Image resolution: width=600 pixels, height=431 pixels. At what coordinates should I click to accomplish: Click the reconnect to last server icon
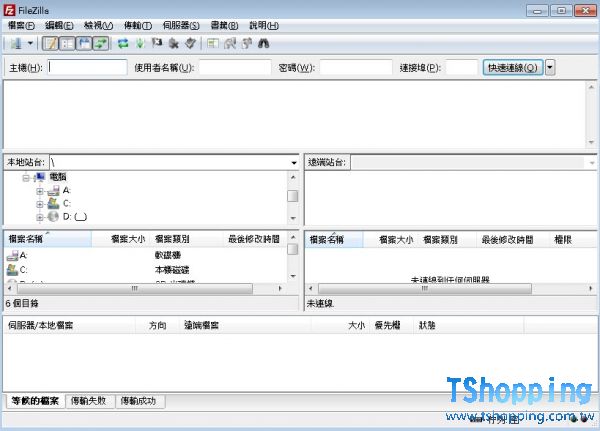190,43
